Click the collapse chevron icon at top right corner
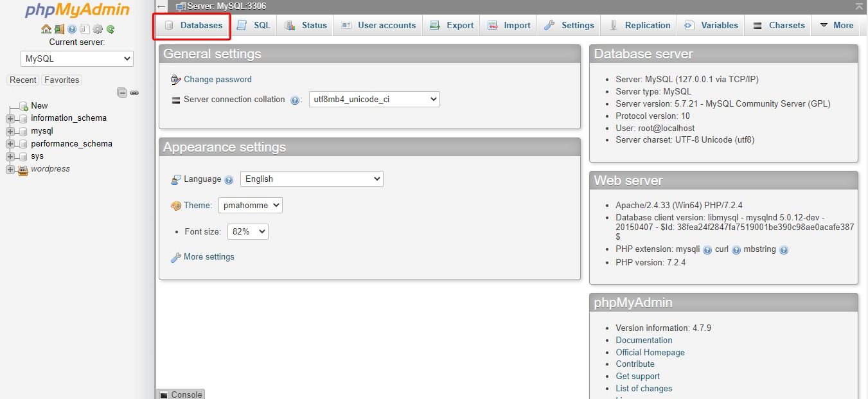 (x=859, y=6)
